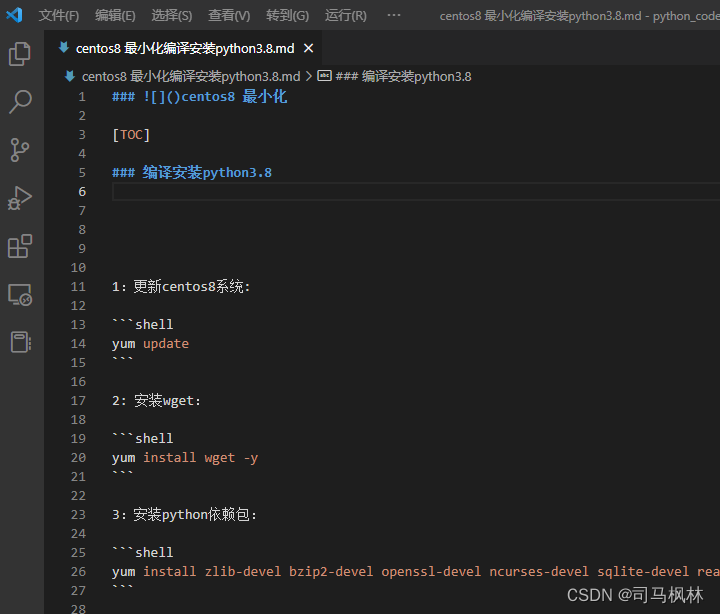
Task: Open the 文件(F) menu
Action: click(x=59, y=16)
